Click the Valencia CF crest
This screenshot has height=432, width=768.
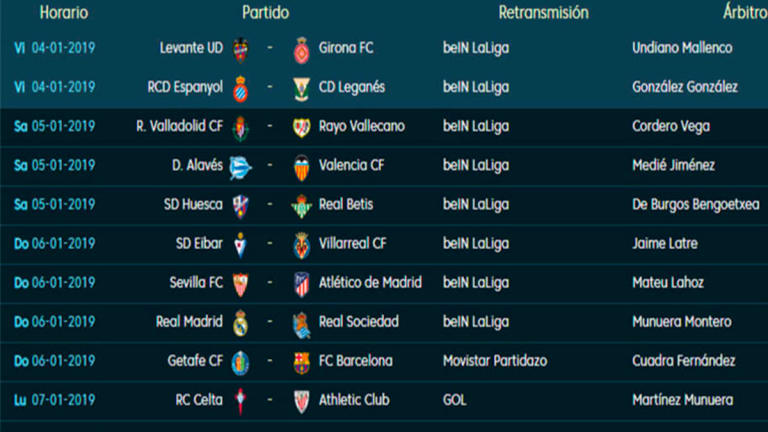click(300, 166)
